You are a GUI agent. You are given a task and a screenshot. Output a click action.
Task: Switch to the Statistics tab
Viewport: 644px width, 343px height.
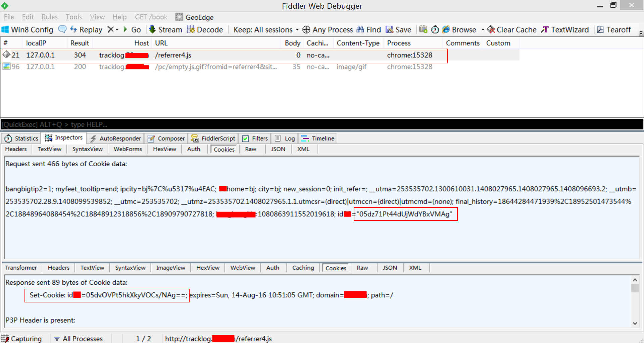22,138
